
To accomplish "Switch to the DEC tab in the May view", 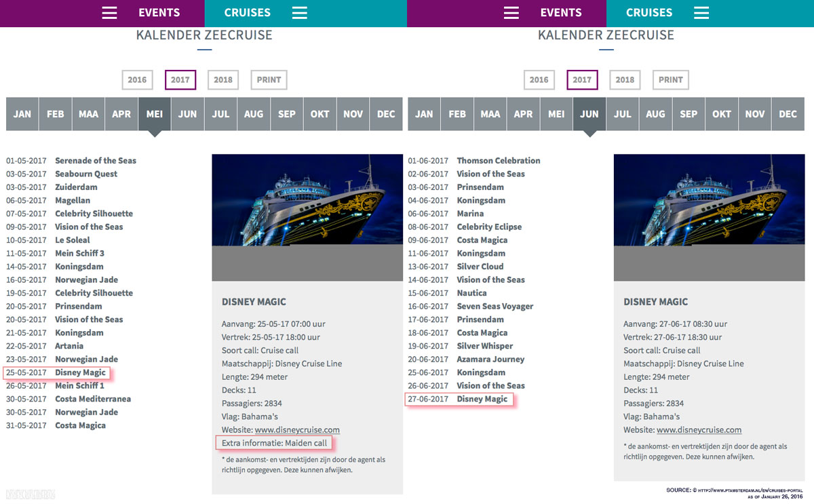I will tap(386, 114).
